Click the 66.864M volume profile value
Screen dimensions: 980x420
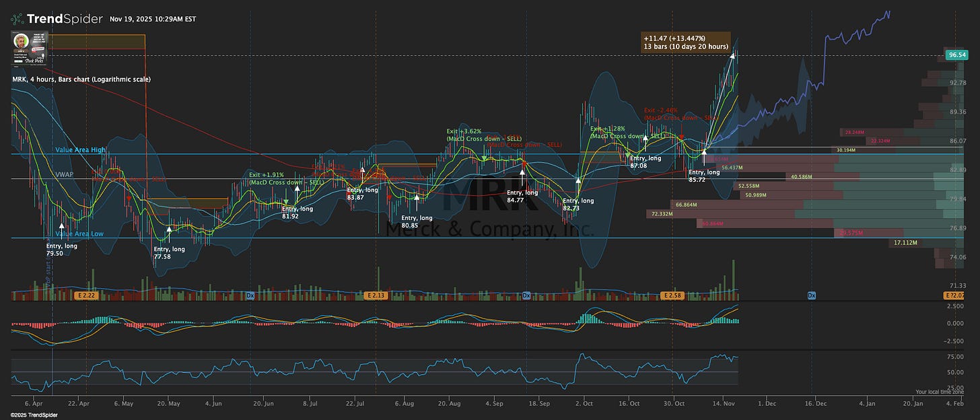pos(687,204)
